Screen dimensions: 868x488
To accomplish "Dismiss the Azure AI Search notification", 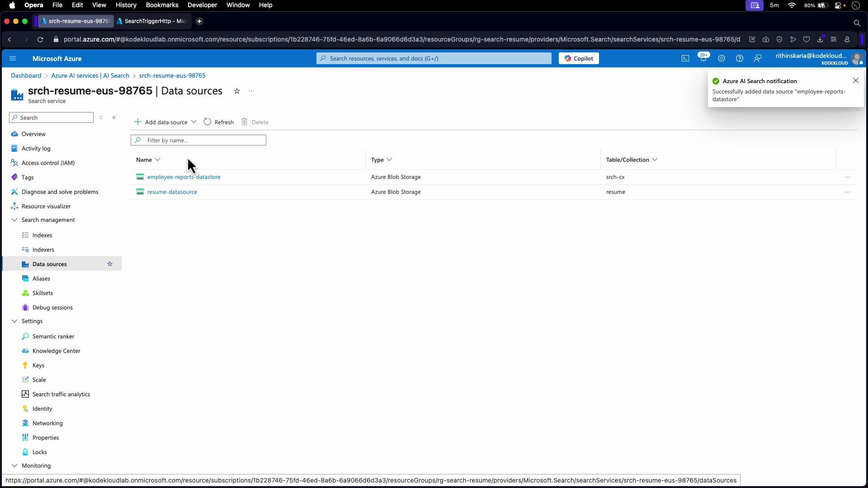I will pyautogui.click(x=856, y=80).
